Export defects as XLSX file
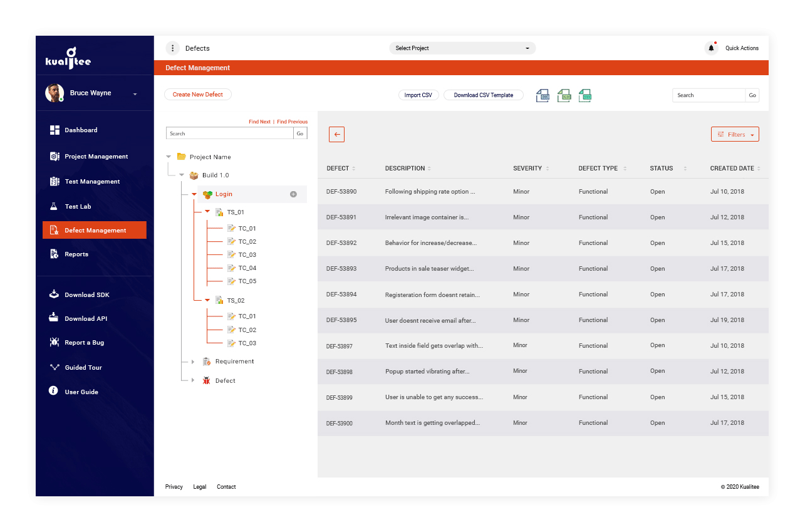 [564, 95]
